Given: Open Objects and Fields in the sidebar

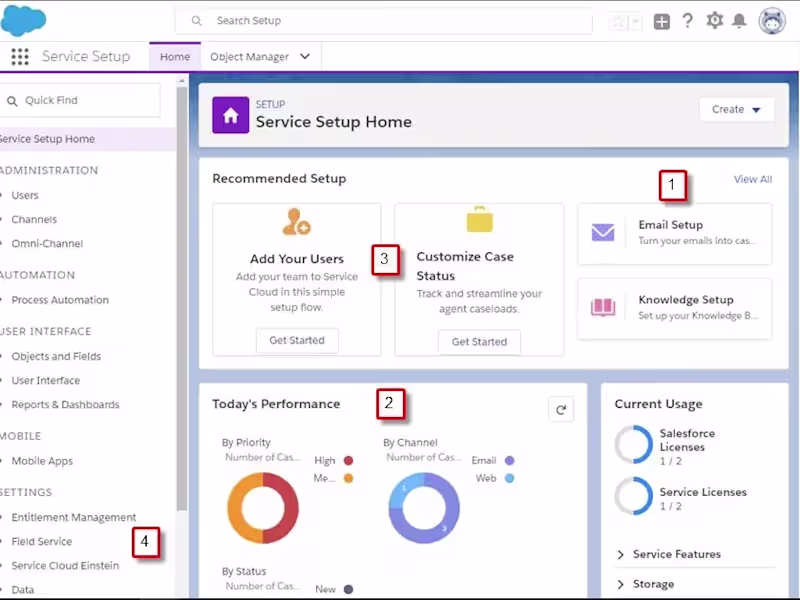Looking at the screenshot, I should pos(56,356).
